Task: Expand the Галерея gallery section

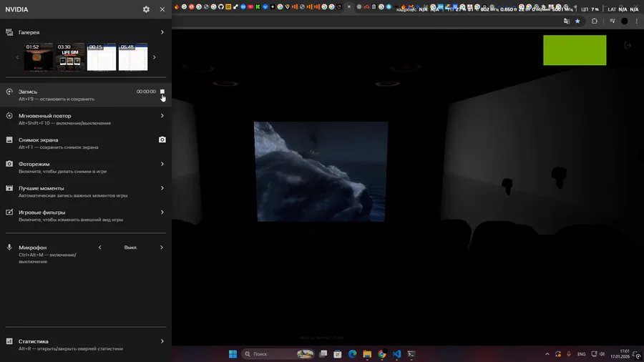Action: coord(162,32)
